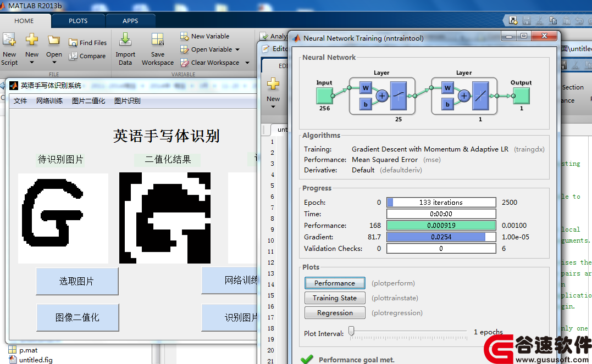Open the Performance plot button
This screenshot has height=364, width=592.
pyautogui.click(x=335, y=283)
